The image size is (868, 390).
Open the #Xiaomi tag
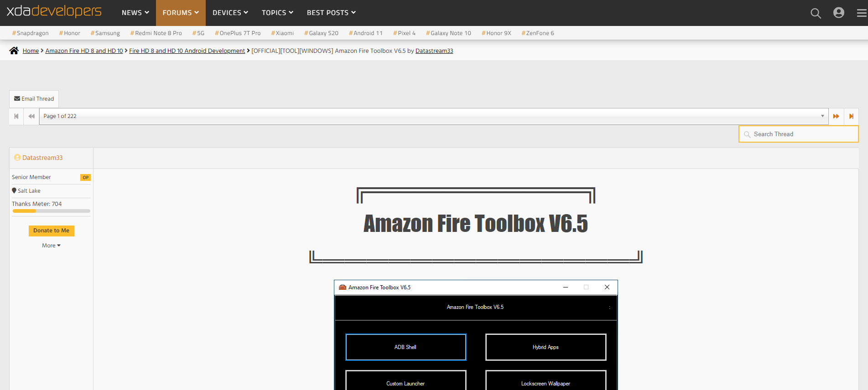[x=282, y=33]
